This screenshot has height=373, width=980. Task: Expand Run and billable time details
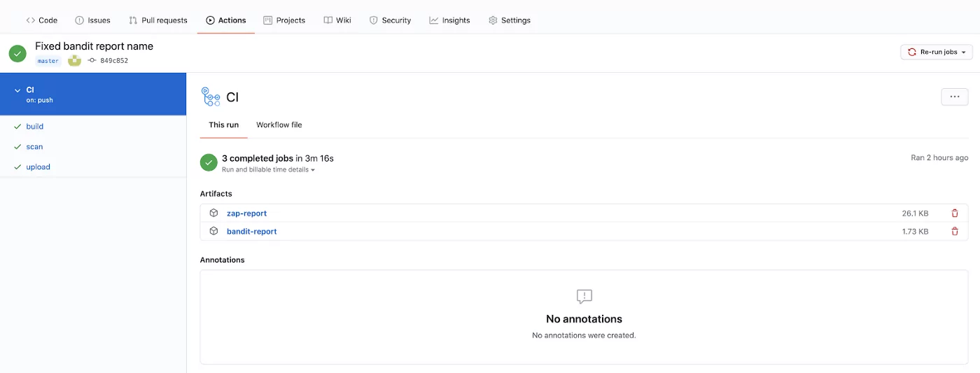(268, 170)
